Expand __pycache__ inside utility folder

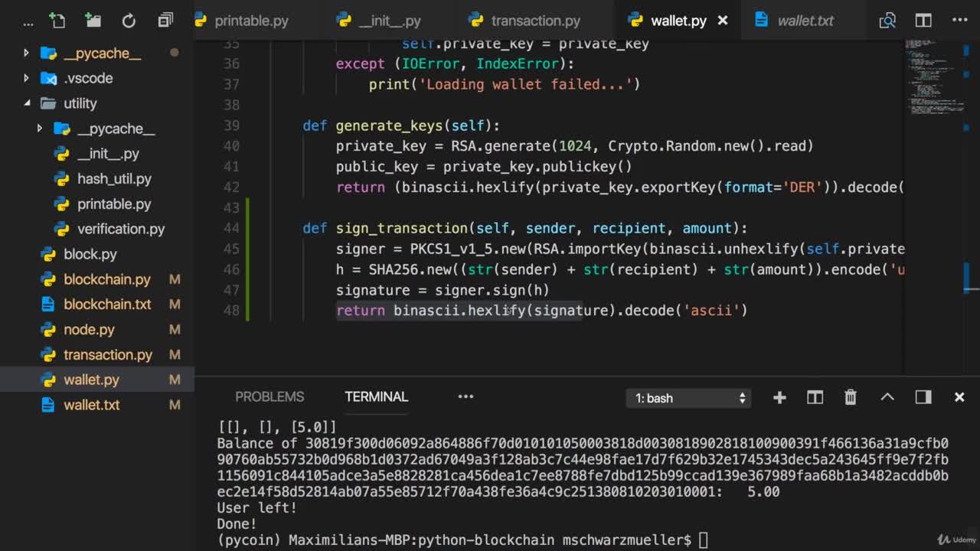tap(40, 129)
